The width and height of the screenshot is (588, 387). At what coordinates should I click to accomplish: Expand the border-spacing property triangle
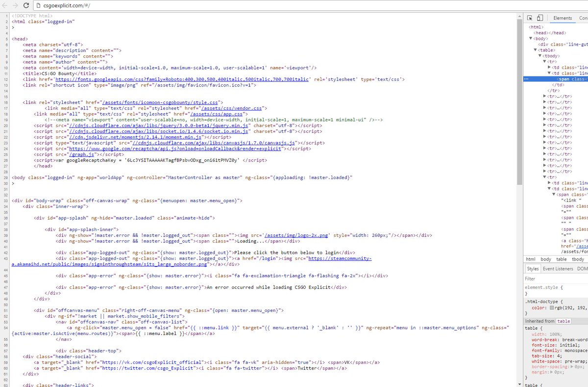point(571,366)
